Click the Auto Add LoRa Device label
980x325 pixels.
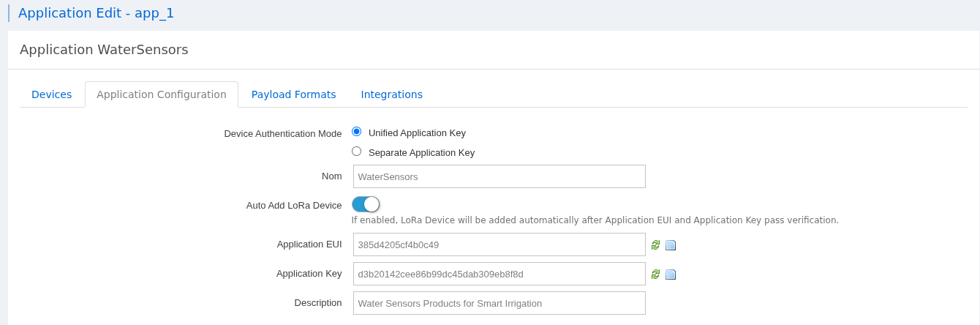click(294, 205)
